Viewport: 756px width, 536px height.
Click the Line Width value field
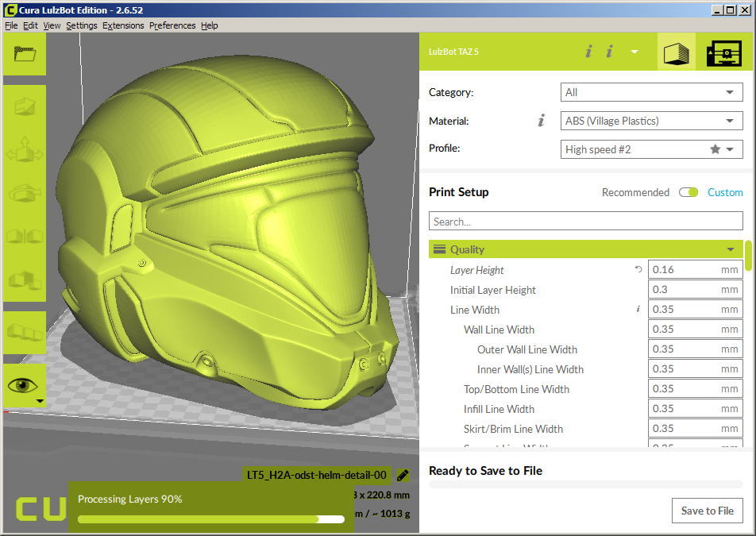696,309
